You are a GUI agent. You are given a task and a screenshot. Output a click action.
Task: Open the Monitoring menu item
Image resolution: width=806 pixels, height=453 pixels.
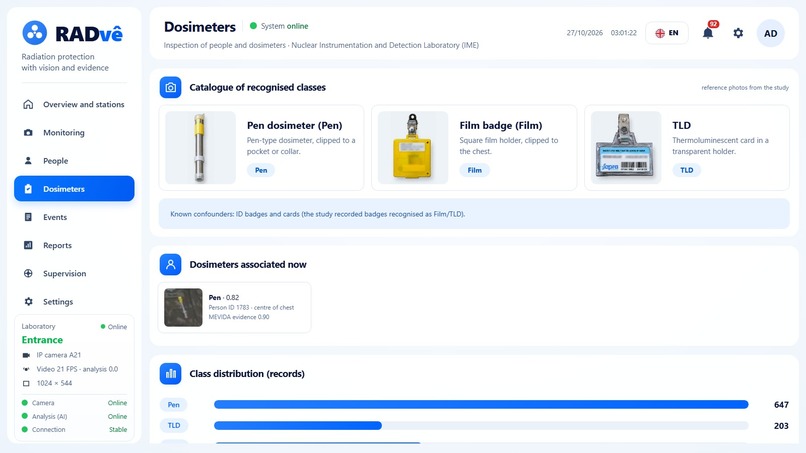[x=74, y=133]
